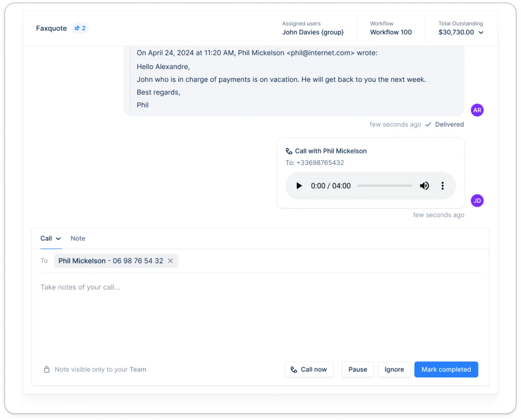Mute the call recording volume
521x420 pixels.
(424, 186)
